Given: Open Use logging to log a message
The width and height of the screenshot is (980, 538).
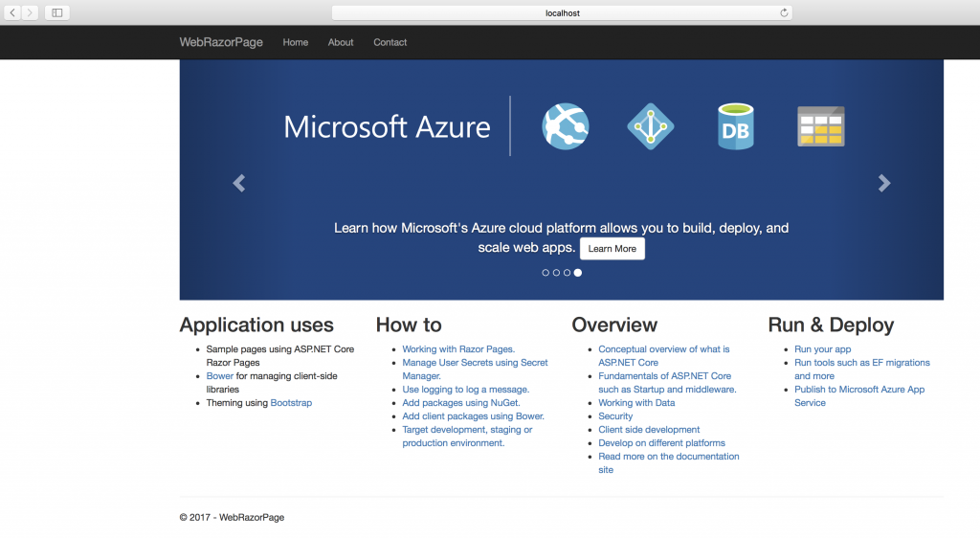Looking at the screenshot, I should point(466,389).
